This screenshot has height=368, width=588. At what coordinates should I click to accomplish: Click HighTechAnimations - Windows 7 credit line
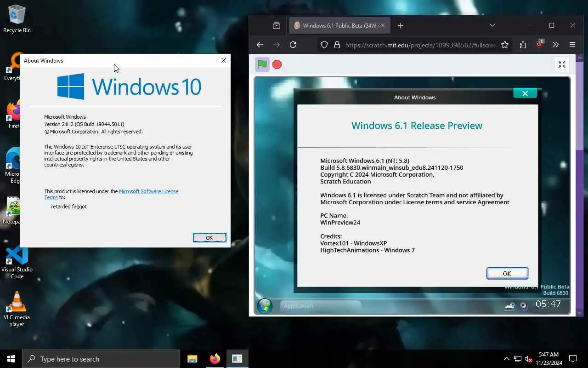click(367, 250)
